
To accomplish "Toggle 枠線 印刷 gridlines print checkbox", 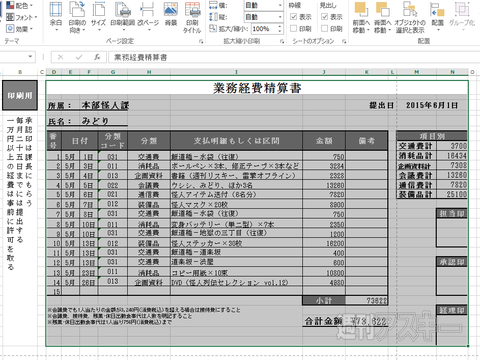I will (x=294, y=29).
